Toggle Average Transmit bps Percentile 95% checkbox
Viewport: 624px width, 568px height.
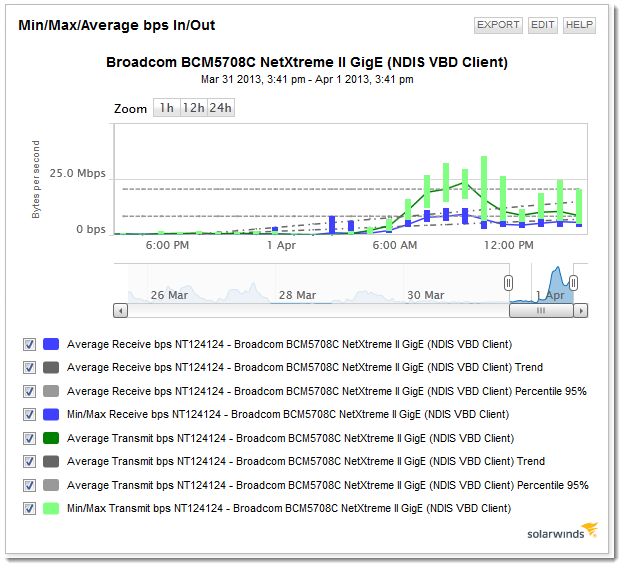click(x=29, y=485)
